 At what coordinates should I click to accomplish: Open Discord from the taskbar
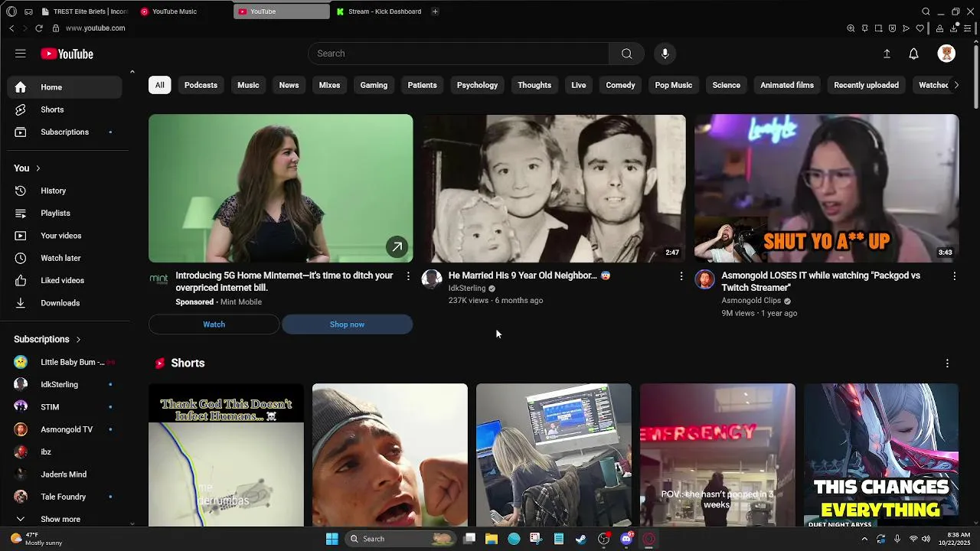tap(626, 539)
